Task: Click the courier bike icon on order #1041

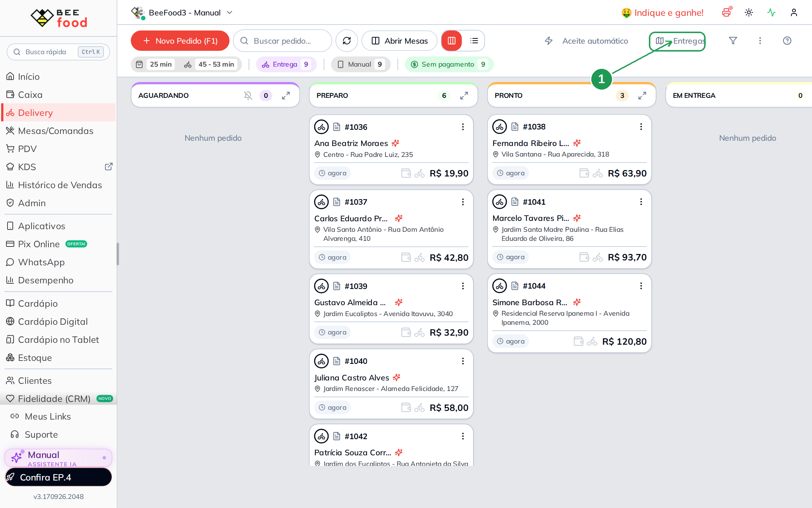Action: (x=598, y=257)
